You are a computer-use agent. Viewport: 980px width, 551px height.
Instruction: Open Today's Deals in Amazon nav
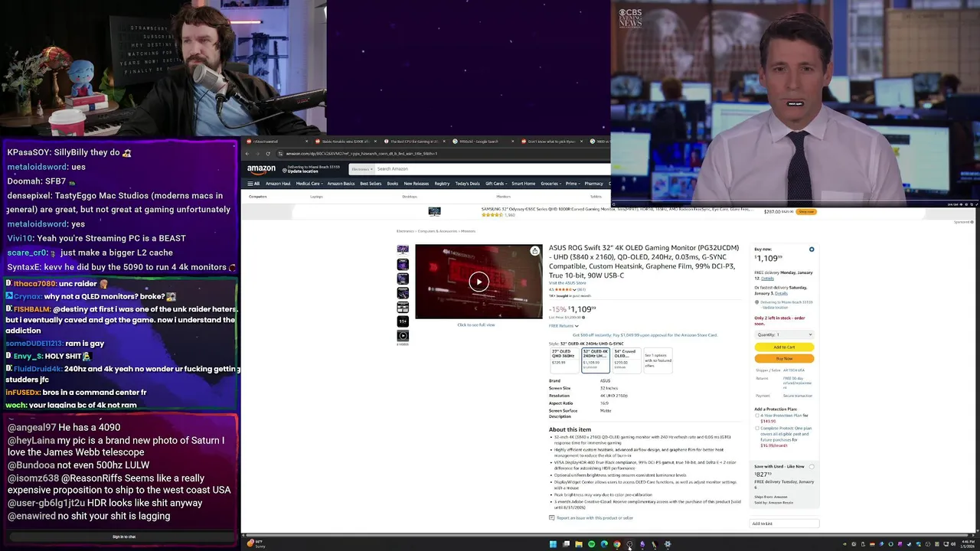coord(467,184)
